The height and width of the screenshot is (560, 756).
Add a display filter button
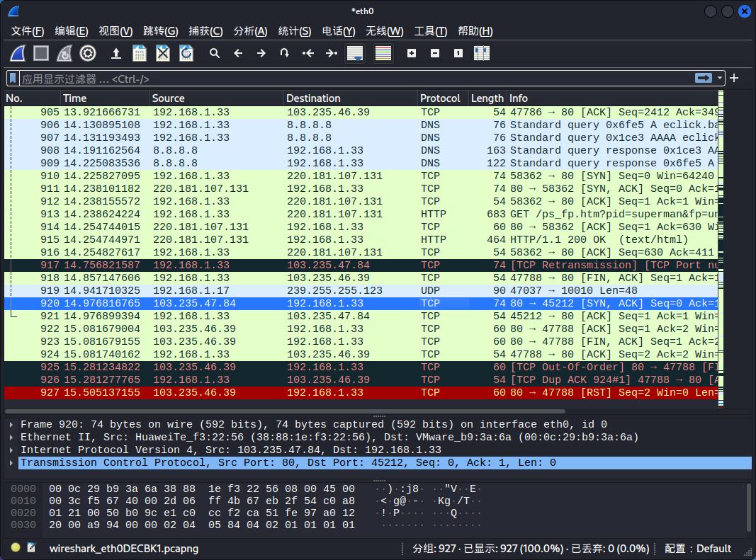pyautogui.click(x=734, y=78)
